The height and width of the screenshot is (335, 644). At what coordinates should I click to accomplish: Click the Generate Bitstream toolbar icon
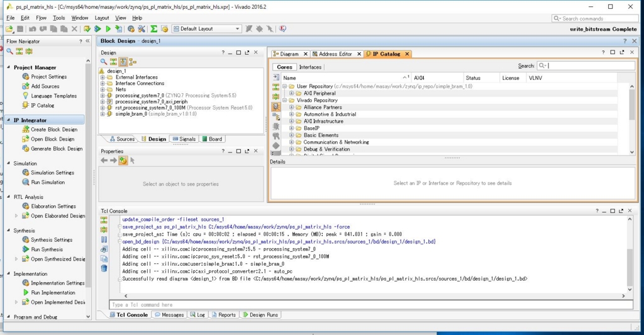point(118,29)
